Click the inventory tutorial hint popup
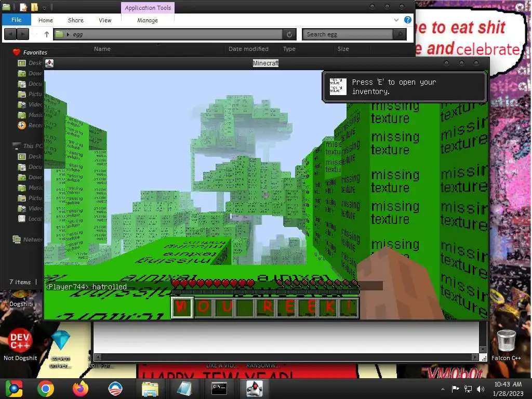The image size is (532, 399). point(404,87)
